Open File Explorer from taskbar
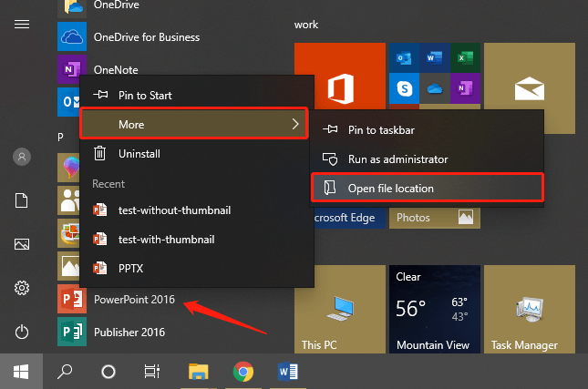 (199, 372)
